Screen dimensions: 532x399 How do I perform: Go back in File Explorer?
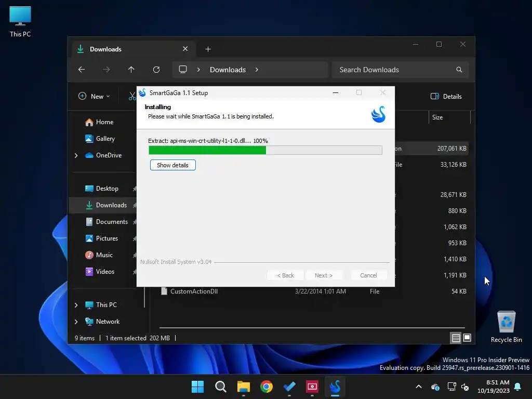pos(82,70)
